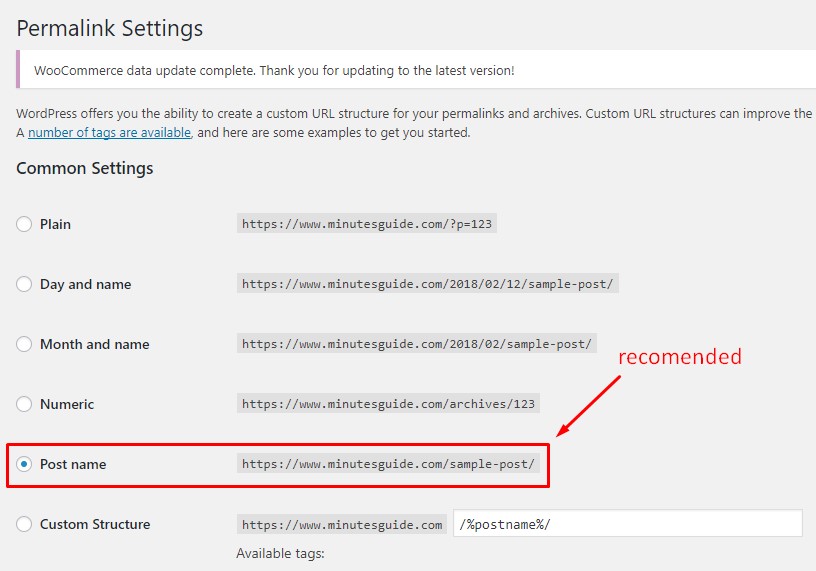Image resolution: width=816 pixels, height=571 pixels.
Task: Click the 2018/02/12/sample-post example URL
Action: [428, 284]
